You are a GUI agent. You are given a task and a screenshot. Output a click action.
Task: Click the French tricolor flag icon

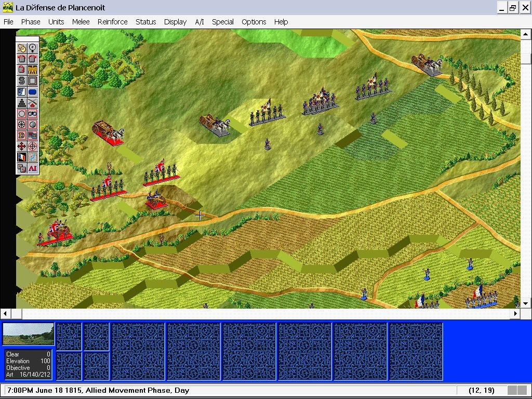22,157
